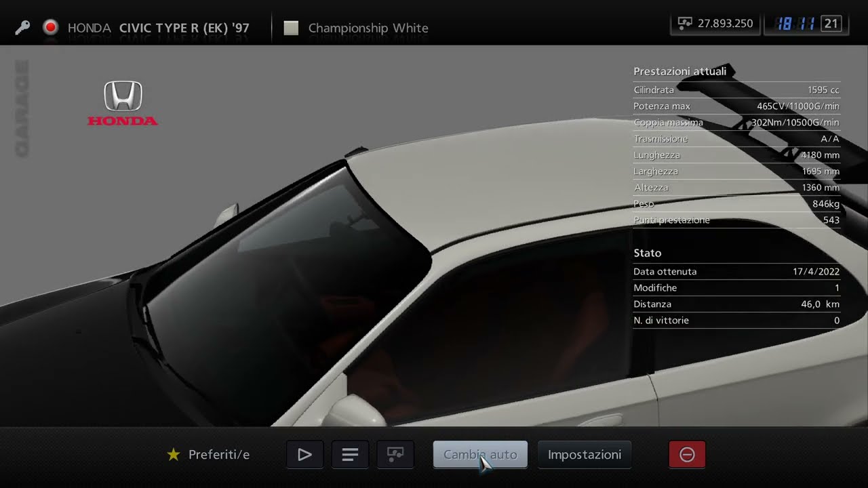This screenshot has height=488, width=868.
Task: Click the Modifiche 1 row
Action: pyautogui.click(x=736, y=287)
